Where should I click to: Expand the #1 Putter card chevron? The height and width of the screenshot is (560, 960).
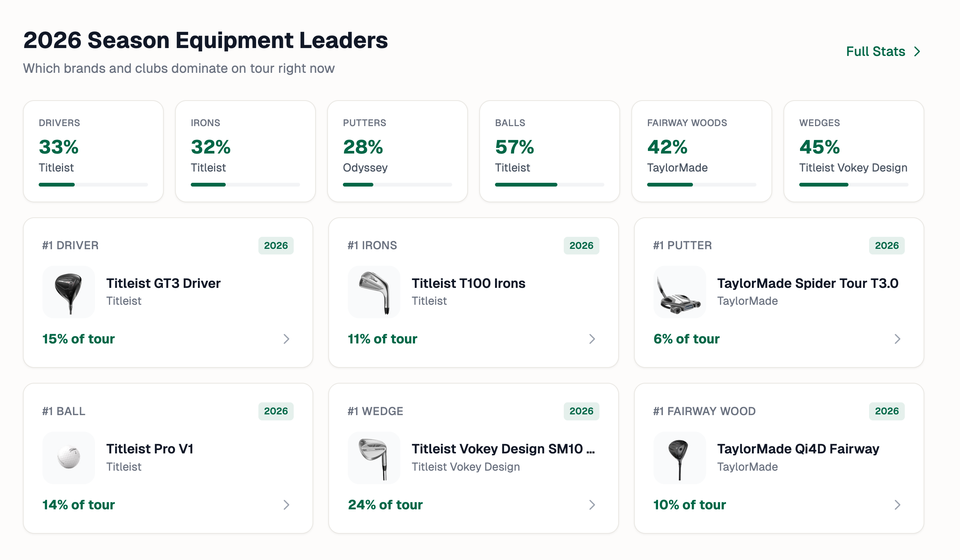point(898,339)
